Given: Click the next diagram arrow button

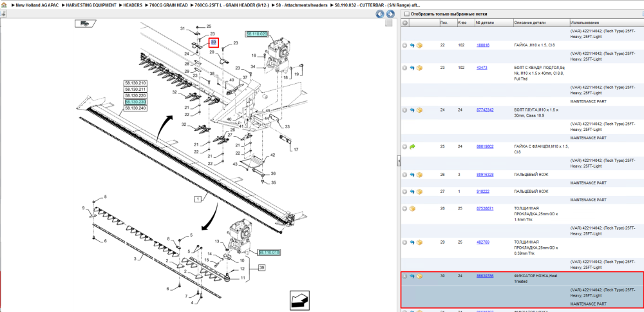Looking at the screenshot, I should tap(390, 14).
